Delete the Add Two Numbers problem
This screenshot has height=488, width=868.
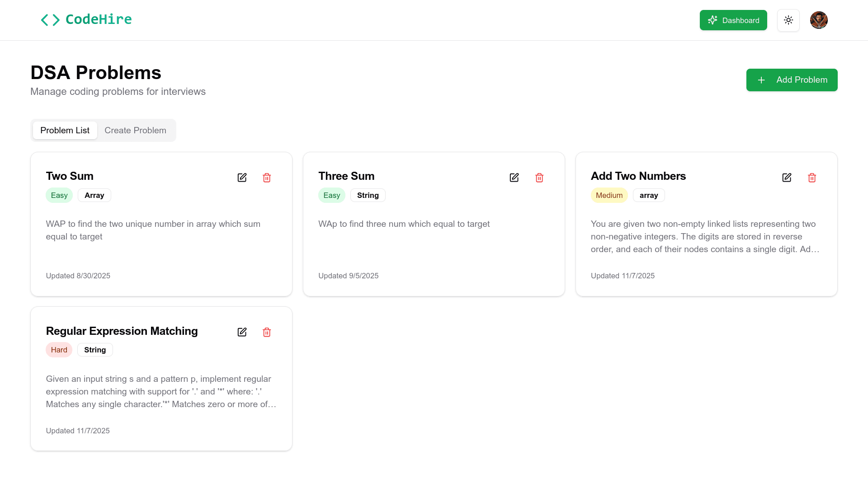tap(812, 178)
